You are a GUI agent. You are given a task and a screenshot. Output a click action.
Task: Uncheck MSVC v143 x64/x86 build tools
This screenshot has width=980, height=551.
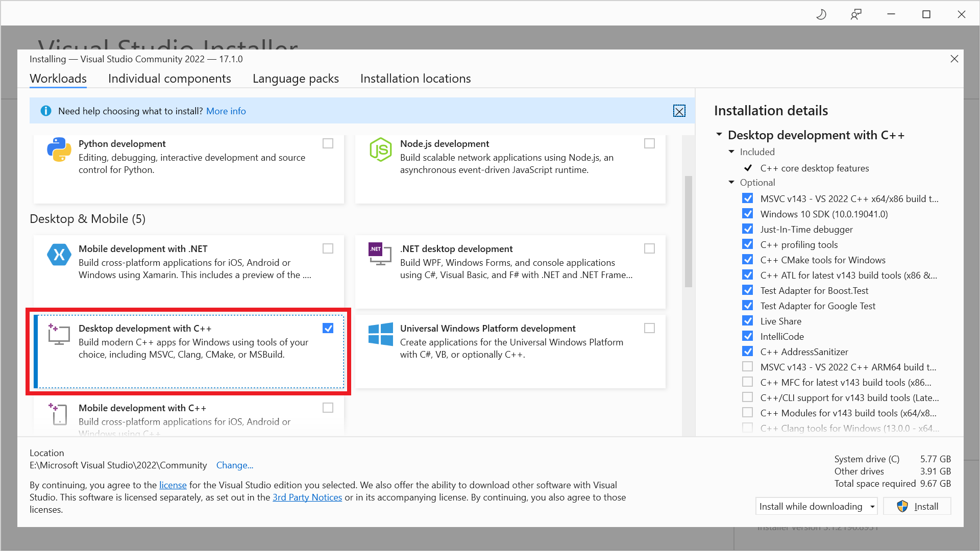747,198
